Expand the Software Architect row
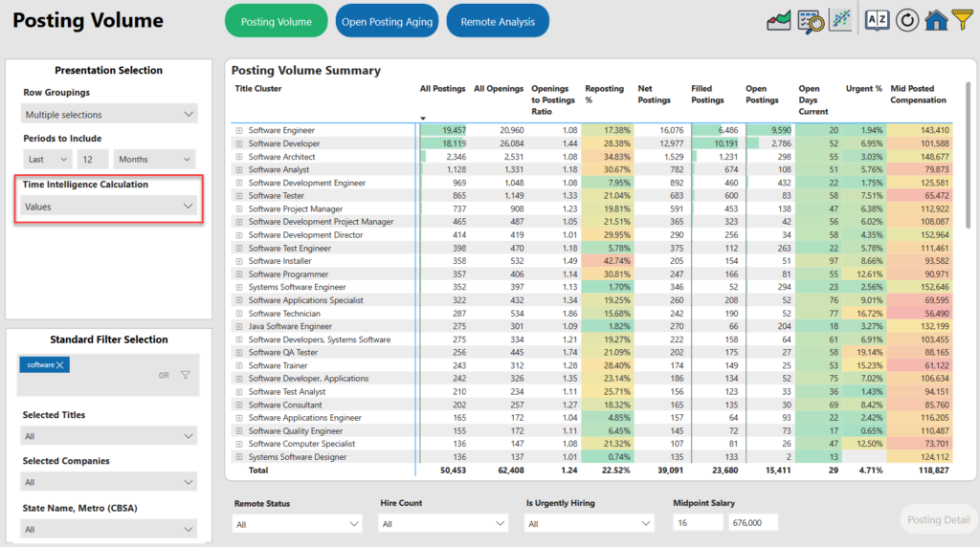The height and width of the screenshot is (547, 980). click(239, 157)
